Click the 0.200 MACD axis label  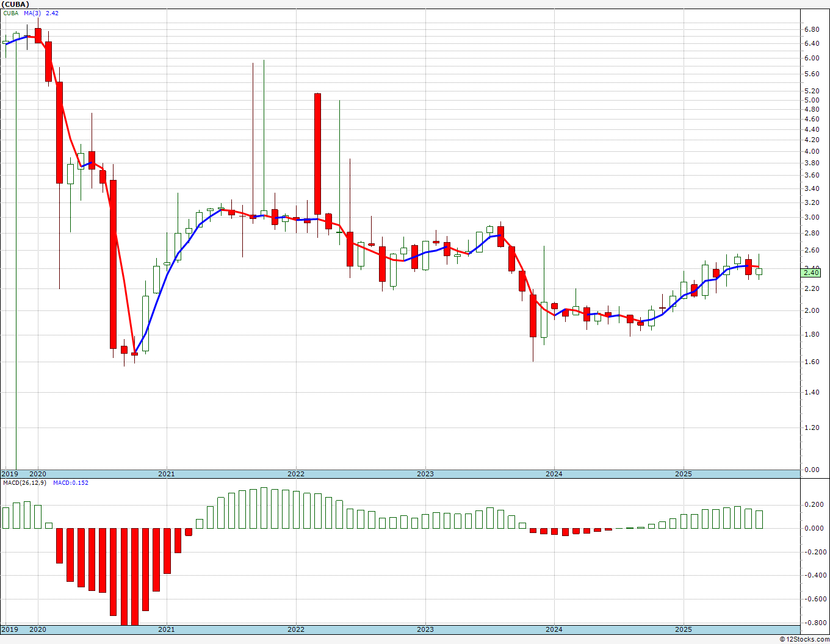[x=813, y=505]
